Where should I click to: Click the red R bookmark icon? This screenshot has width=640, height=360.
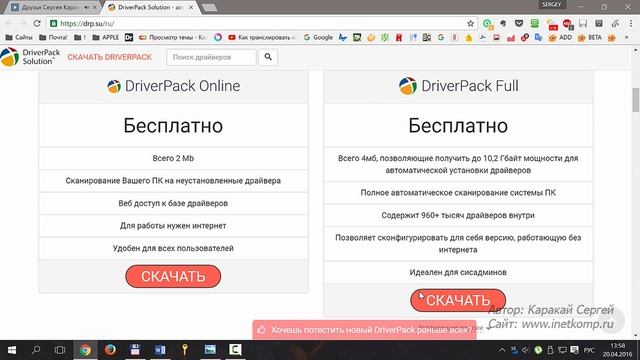click(399, 38)
